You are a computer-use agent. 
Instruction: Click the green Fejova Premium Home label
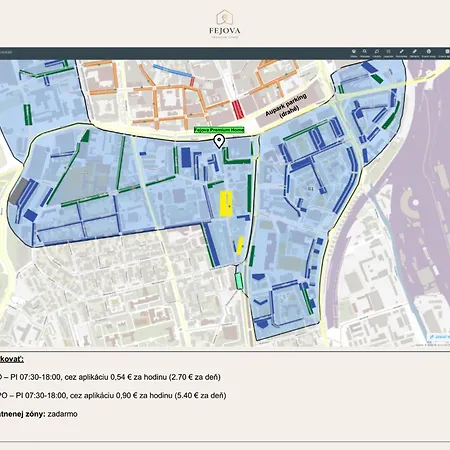click(219, 130)
